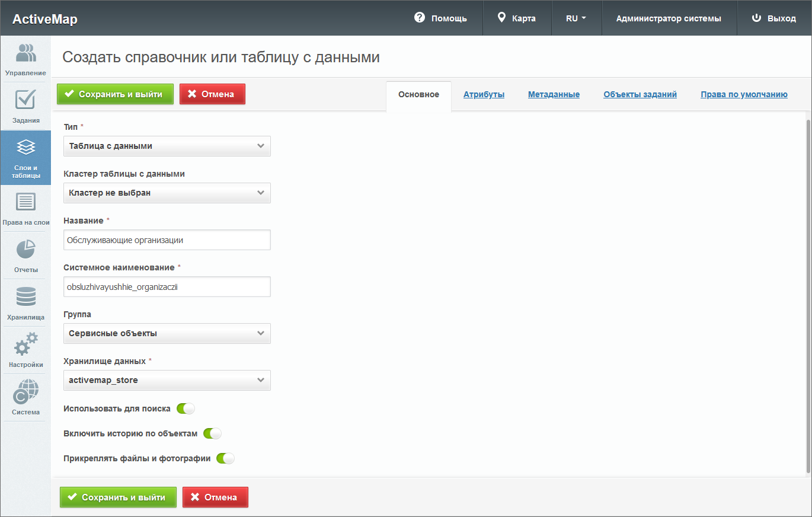The width and height of the screenshot is (812, 517).
Task: Open the RU language selector
Action: click(576, 18)
